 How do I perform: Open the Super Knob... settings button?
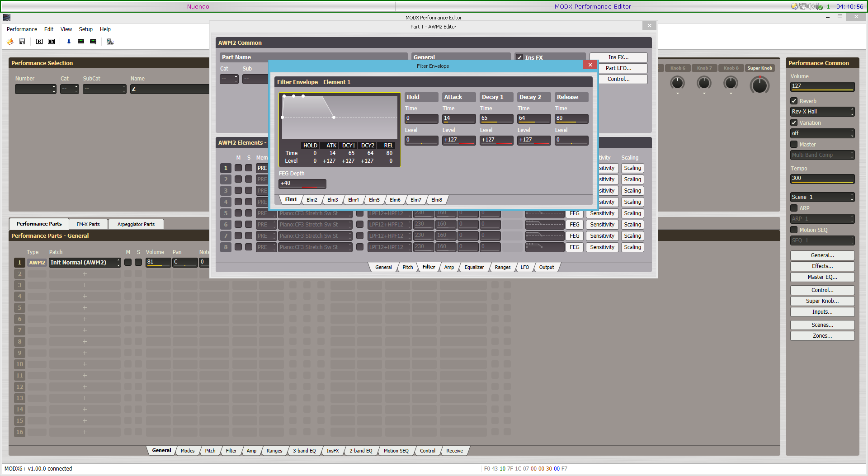[822, 301]
